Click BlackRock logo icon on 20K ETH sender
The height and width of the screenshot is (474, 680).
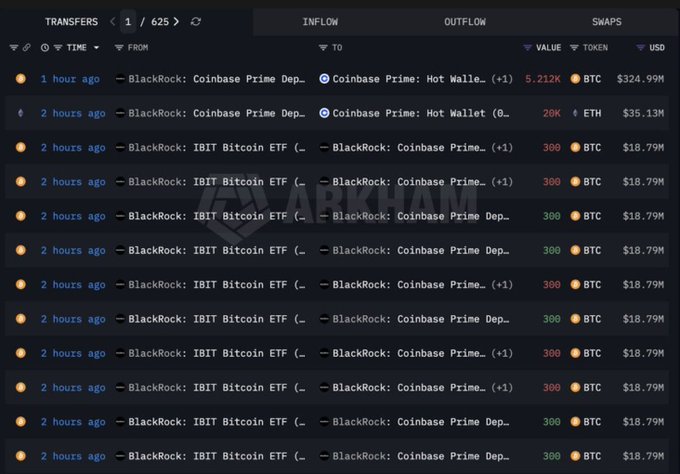120,113
